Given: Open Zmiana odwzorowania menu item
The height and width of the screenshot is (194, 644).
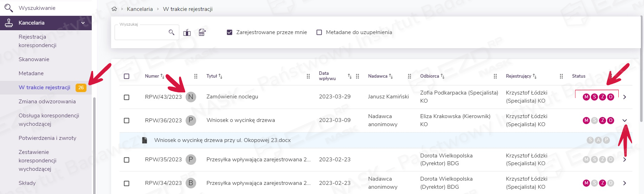Looking at the screenshot, I should [x=47, y=102].
